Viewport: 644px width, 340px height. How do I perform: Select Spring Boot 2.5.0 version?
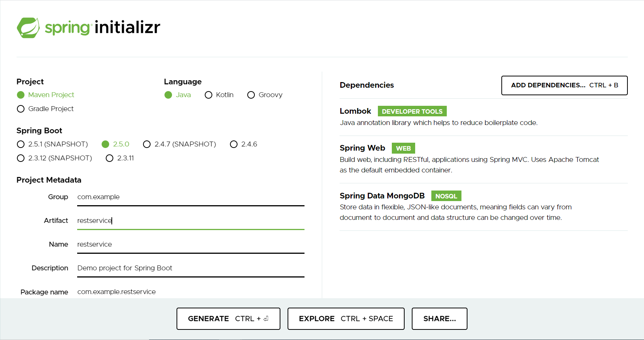[105, 144]
